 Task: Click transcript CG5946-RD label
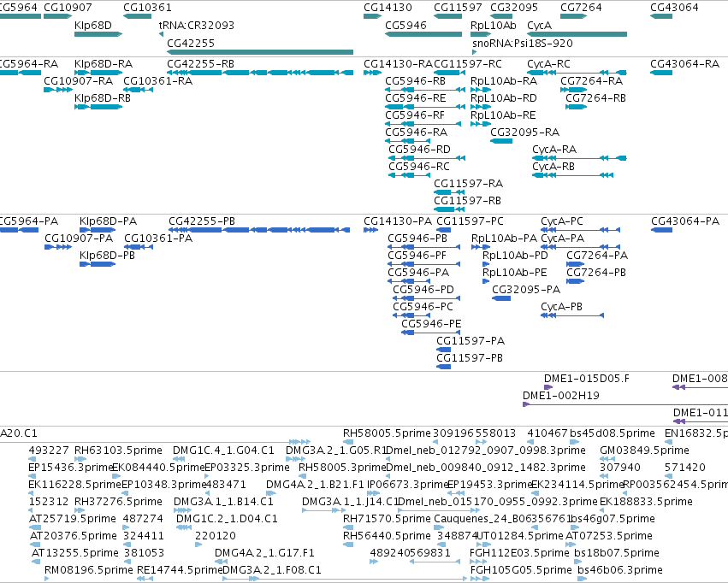click(420, 149)
